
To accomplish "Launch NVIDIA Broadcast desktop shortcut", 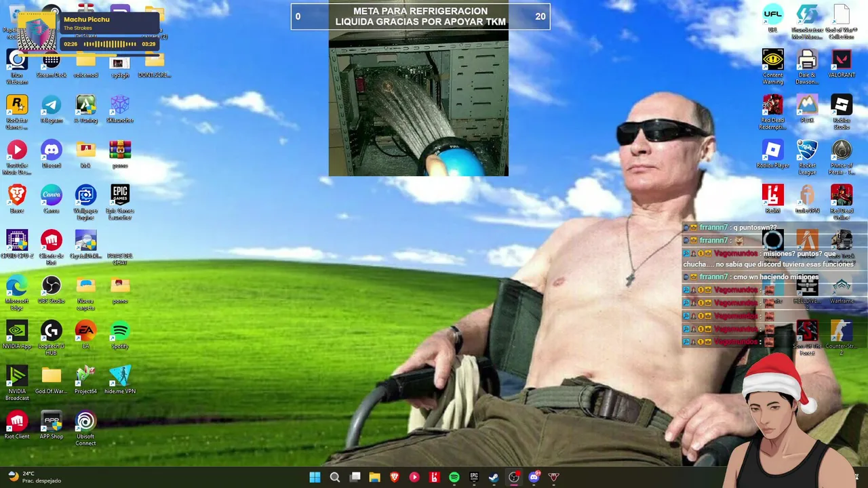I will [17, 384].
